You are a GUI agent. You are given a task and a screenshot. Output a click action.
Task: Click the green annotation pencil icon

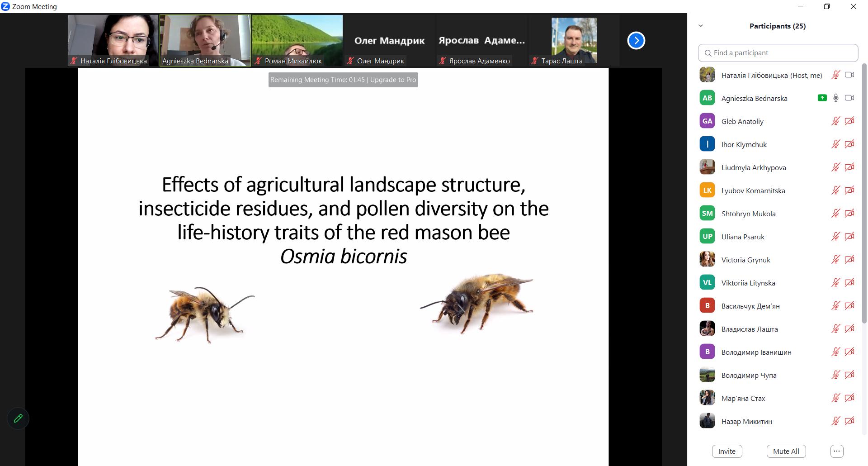pyautogui.click(x=18, y=418)
